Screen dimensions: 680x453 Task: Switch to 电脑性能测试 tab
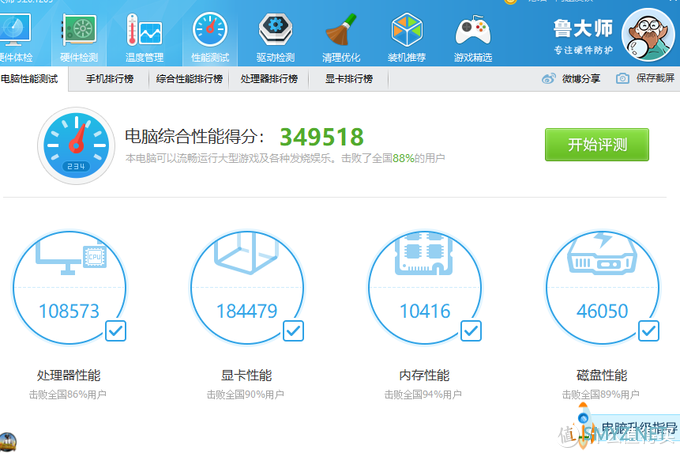29,79
